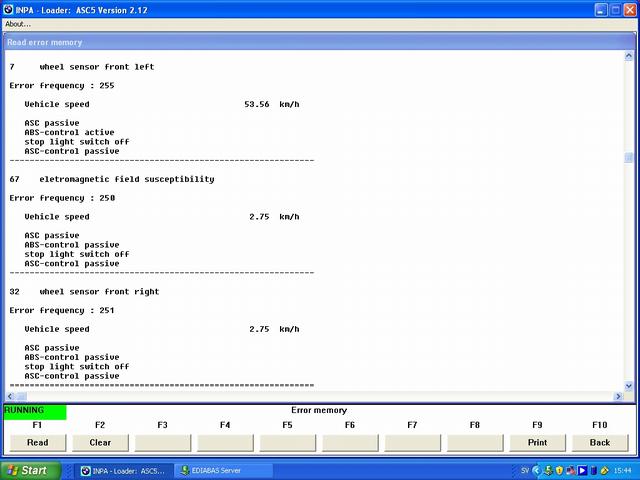640x480 pixels.
Task: Click the blank F8 function button
Action: pos(474,442)
